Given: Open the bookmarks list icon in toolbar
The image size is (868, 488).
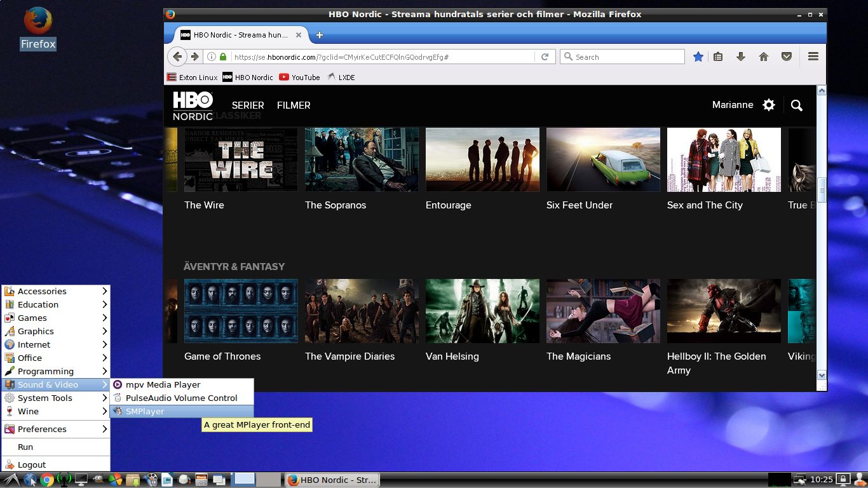Looking at the screenshot, I should [x=718, y=57].
